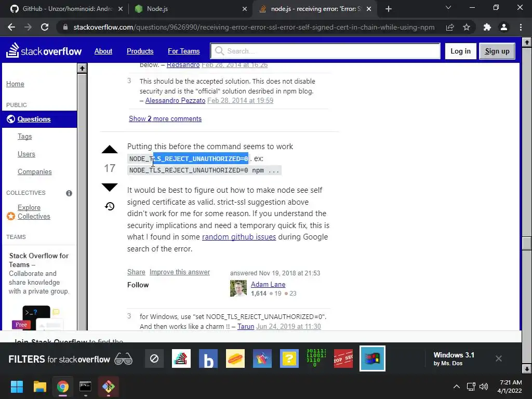Open File Explorer from the taskbar
The image size is (532, 399).
click(x=39, y=387)
